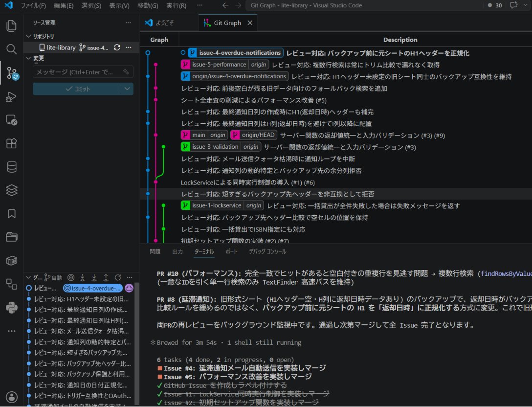532x407 pixels.
Task: Select the lite-library repository row
Action: tap(82, 47)
